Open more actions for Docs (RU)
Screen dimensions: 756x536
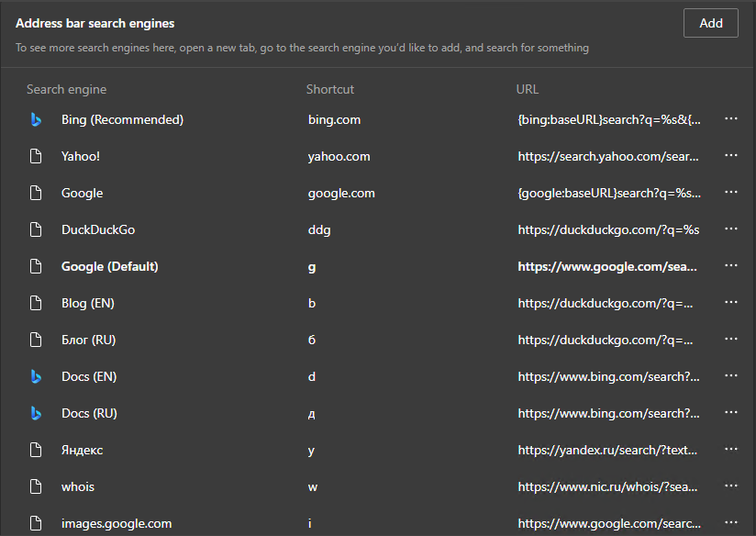point(731,412)
